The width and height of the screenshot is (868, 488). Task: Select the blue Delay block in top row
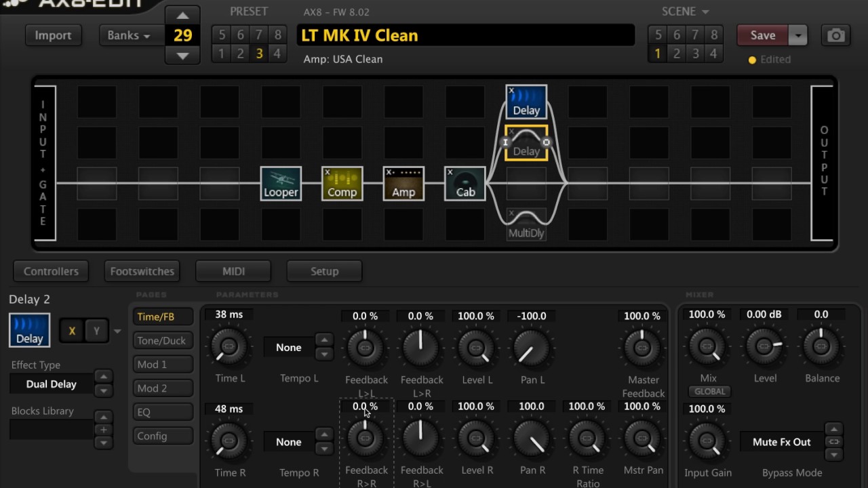(x=526, y=102)
